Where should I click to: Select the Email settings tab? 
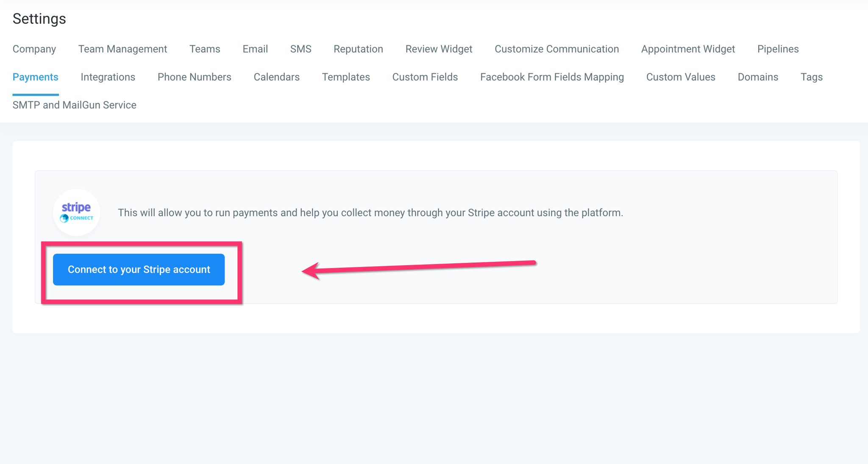pyautogui.click(x=255, y=49)
